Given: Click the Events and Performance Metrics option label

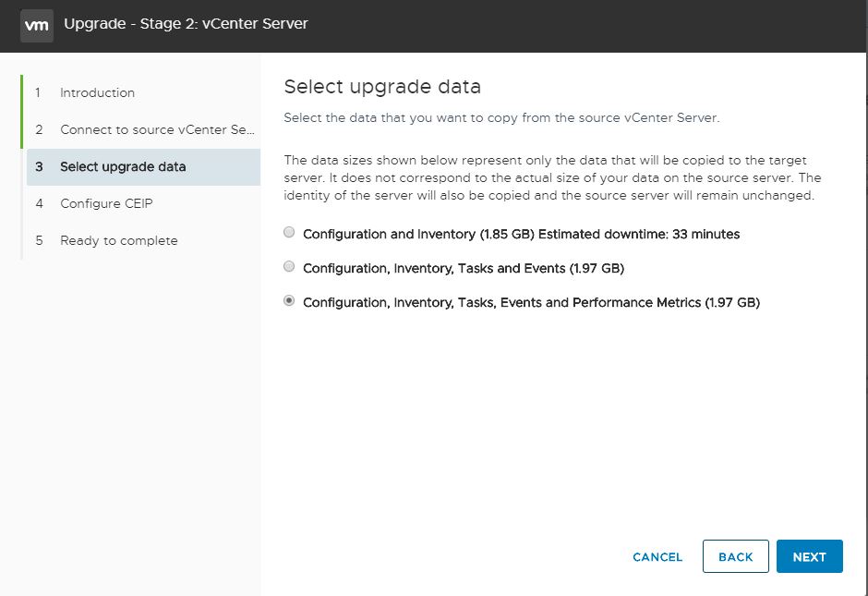Looking at the screenshot, I should click(532, 303).
